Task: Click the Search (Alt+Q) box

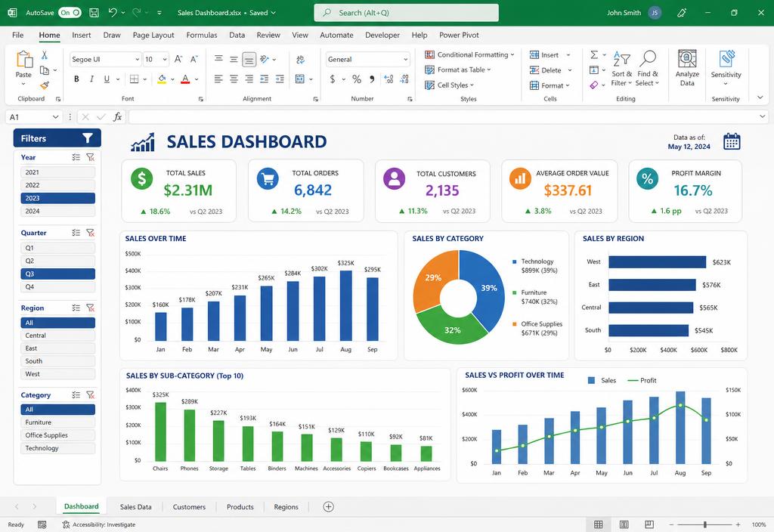Action: click(x=406, y=13)
